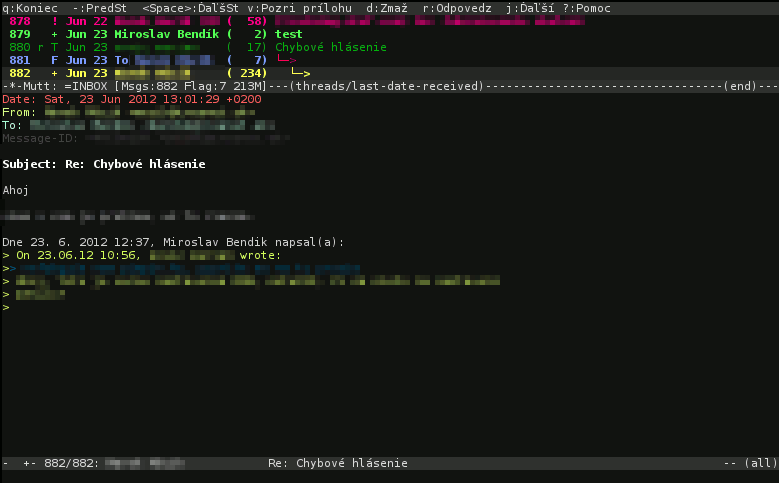Click the Subject: Re: Chybové hlásenie line
Image resolution: width=779 pixels, height=483 pixels.
(x=104, y=164)
